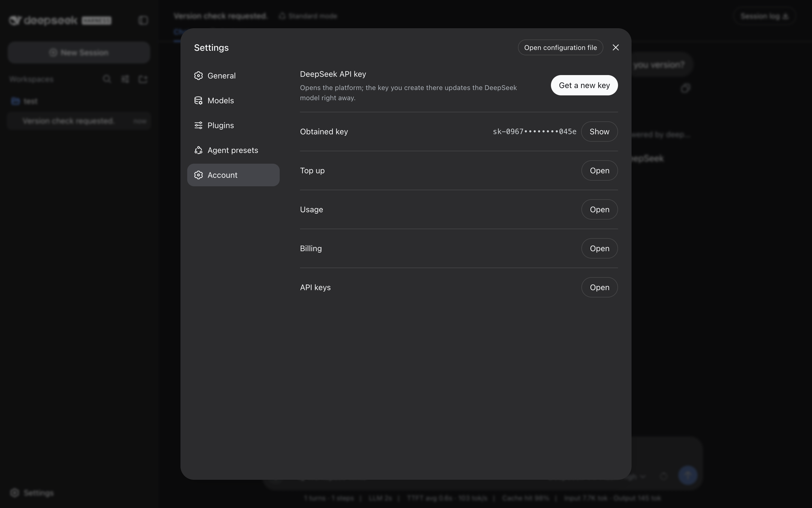Click the "Top up" row label

(312, 171)
